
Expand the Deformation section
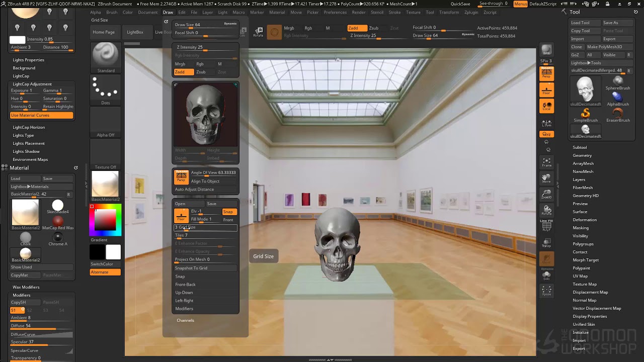(585, 220)
